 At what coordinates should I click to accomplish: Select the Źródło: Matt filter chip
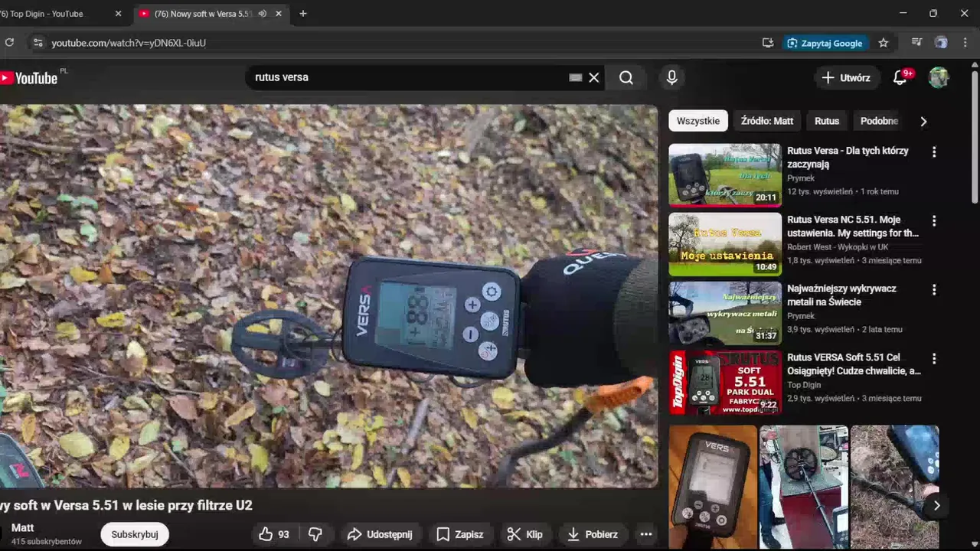pyautogui.click(x=767, y=121)
